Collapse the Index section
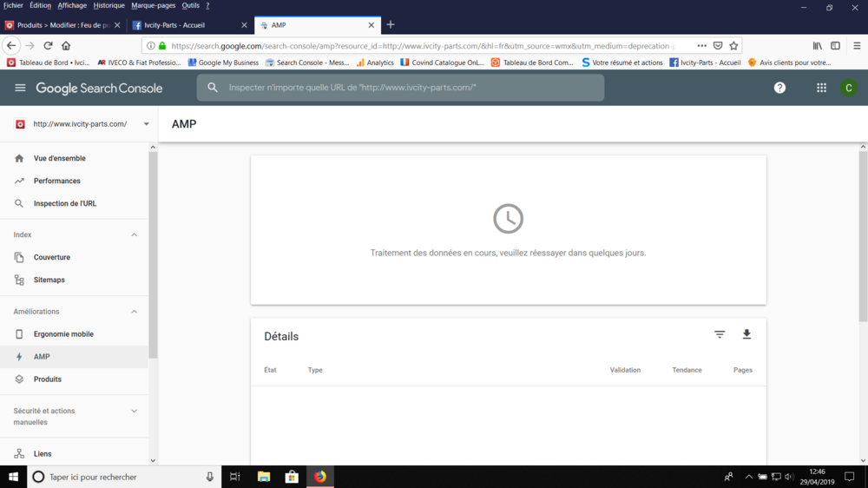Screen dimensions: 868x488 pyautogui.click(x=134, y=234)
